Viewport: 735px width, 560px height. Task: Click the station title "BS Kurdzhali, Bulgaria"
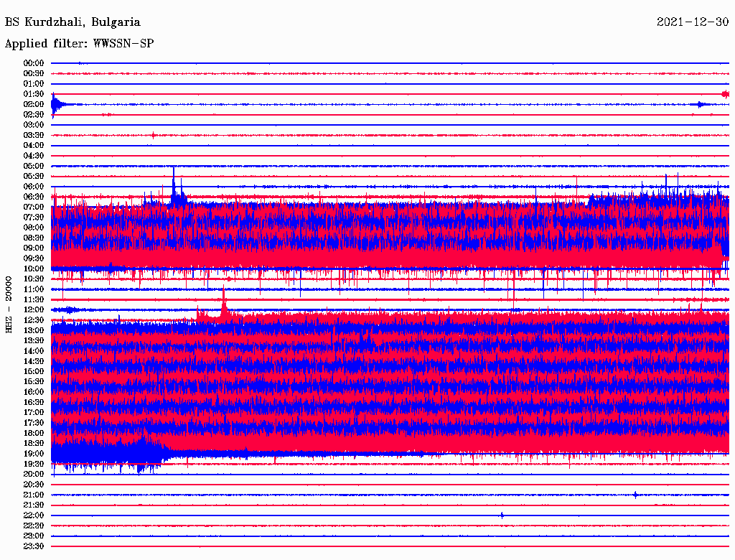click(x=72, y=22)
